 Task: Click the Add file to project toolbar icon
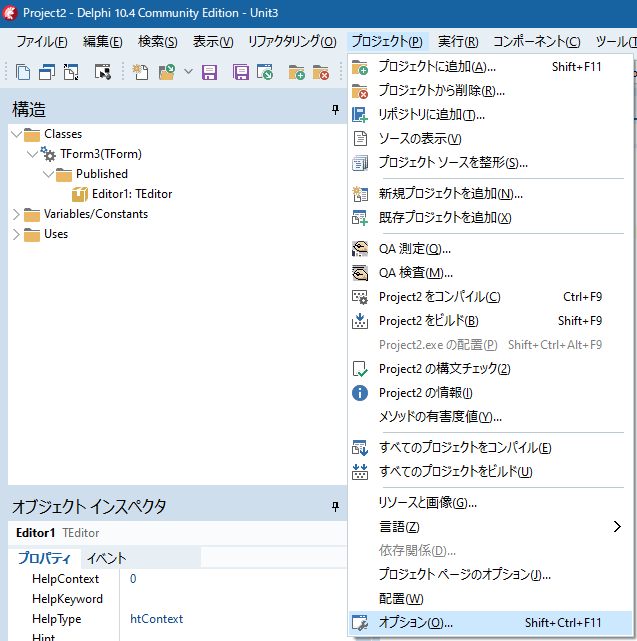[x=296, y=72]
